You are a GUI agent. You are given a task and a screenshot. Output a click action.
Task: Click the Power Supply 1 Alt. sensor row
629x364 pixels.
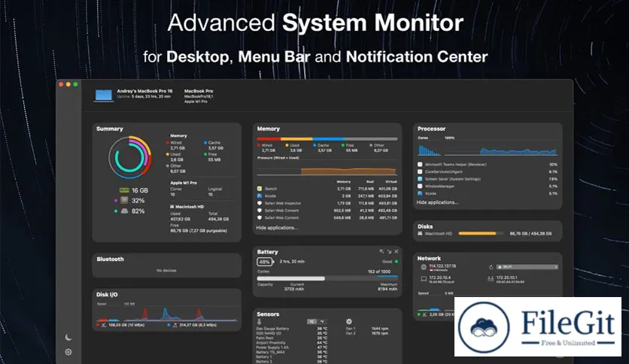[292, 347]
